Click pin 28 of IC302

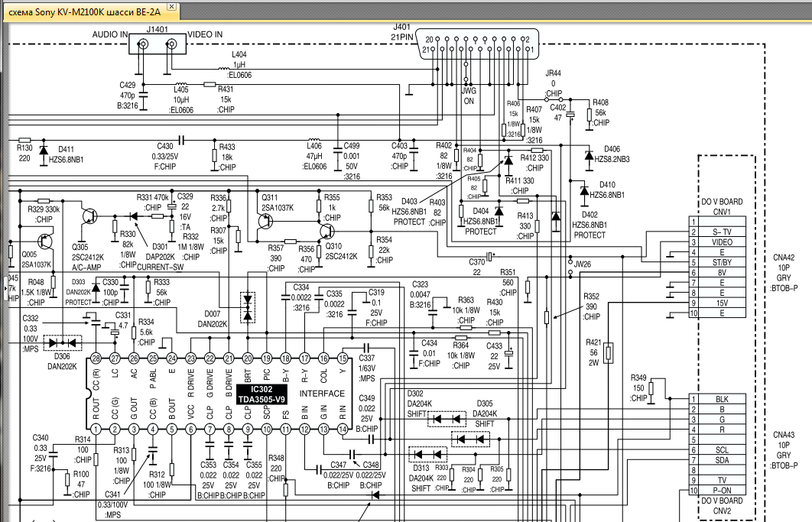coord(96,358)
